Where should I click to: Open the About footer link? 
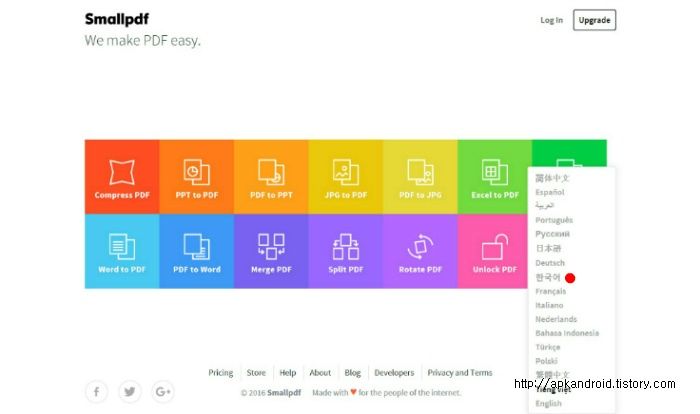click(x=320, y=372)
